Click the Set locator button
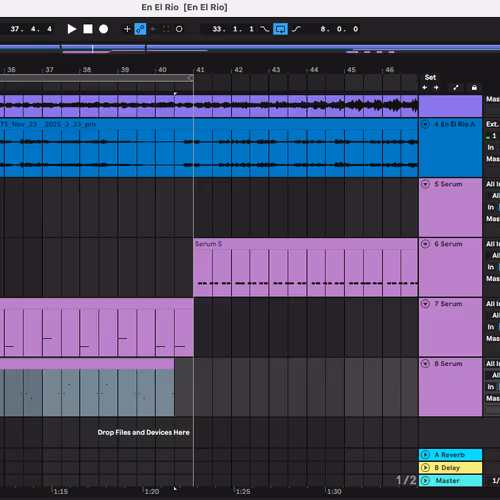The width and height of the screenshot is (500, 500). [x=430, y=77]
